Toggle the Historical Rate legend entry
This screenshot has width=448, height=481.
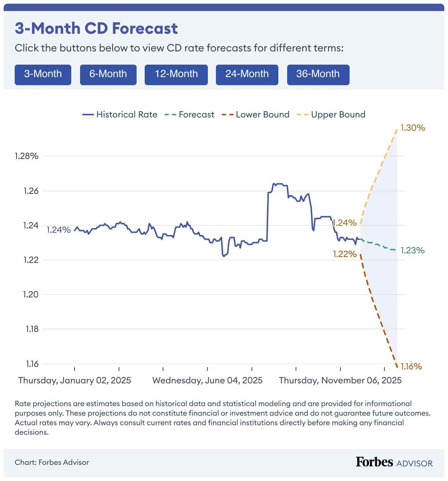[120, 115]
